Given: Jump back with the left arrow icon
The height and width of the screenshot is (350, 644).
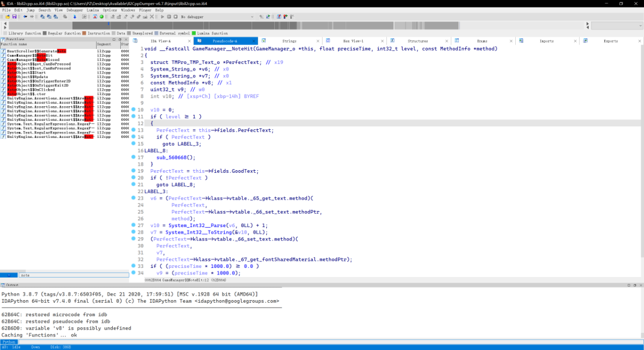Looking at the screenshot, I should point(25,17).
